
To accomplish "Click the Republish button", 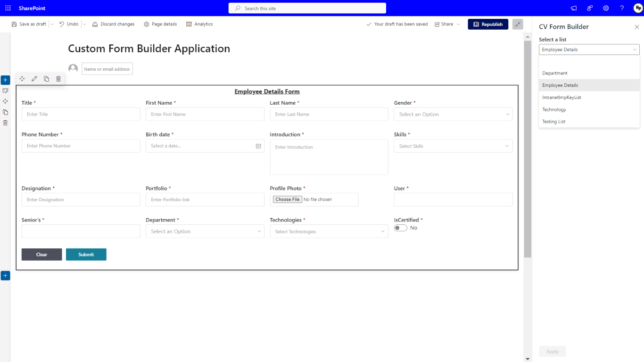I will [488, 24].
